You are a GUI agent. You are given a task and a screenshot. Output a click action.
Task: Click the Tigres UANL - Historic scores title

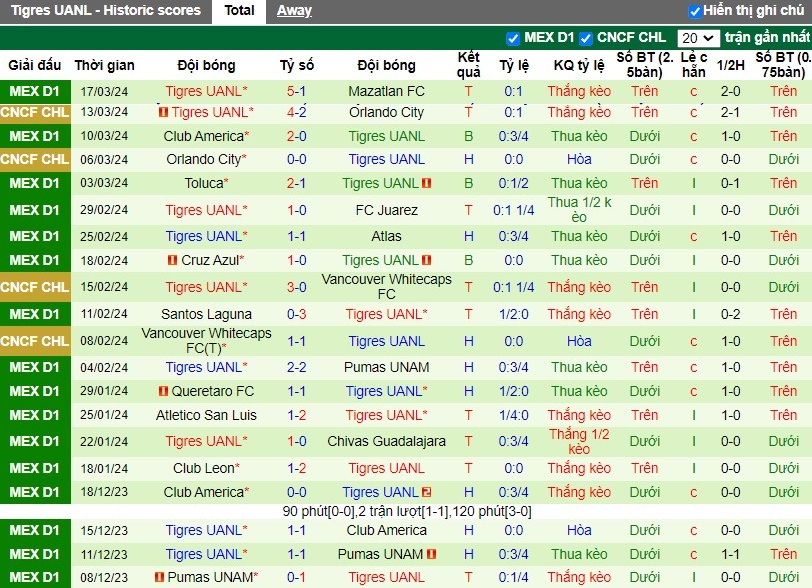point(106,10)
